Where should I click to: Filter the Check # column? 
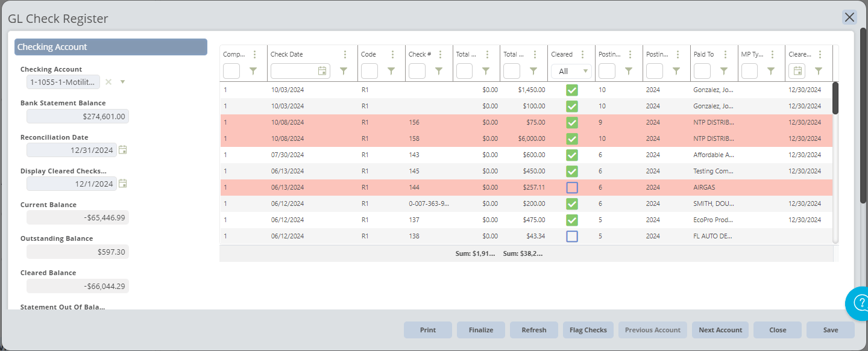438,70
